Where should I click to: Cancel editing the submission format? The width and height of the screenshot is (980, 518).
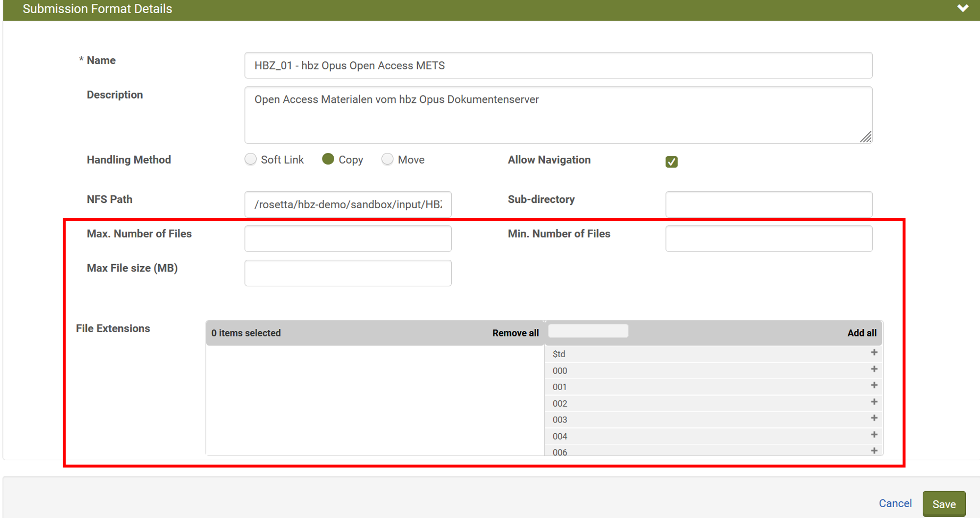coord(895,503)
